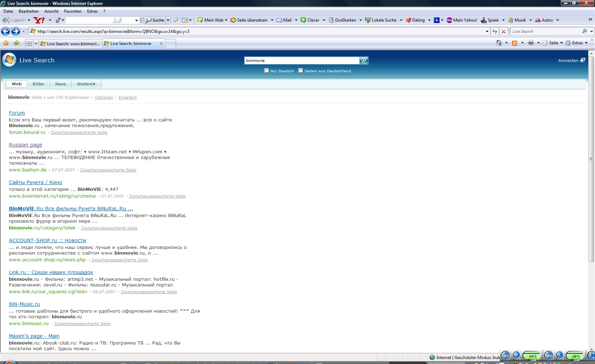Viewport: 595px width, 364px height.
Task: Switch to Live Search: www.binmovi... tab
Action: tap(70, 44)
